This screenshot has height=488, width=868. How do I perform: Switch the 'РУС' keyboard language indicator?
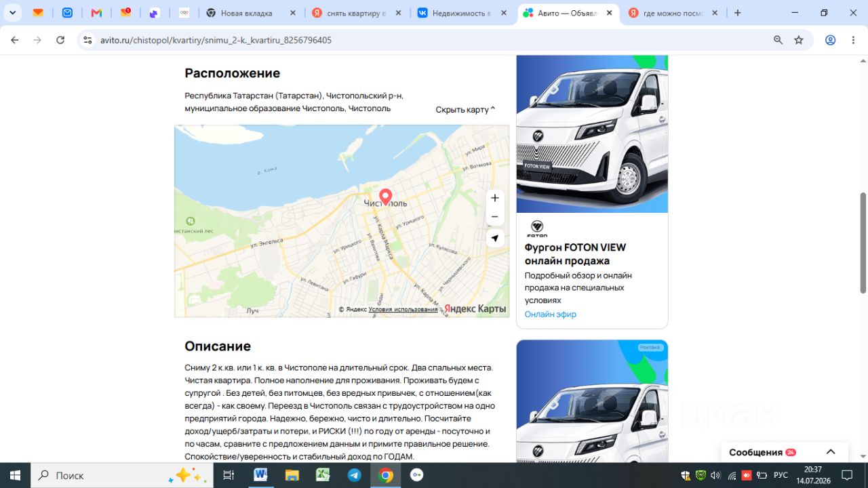click(781, 475)
